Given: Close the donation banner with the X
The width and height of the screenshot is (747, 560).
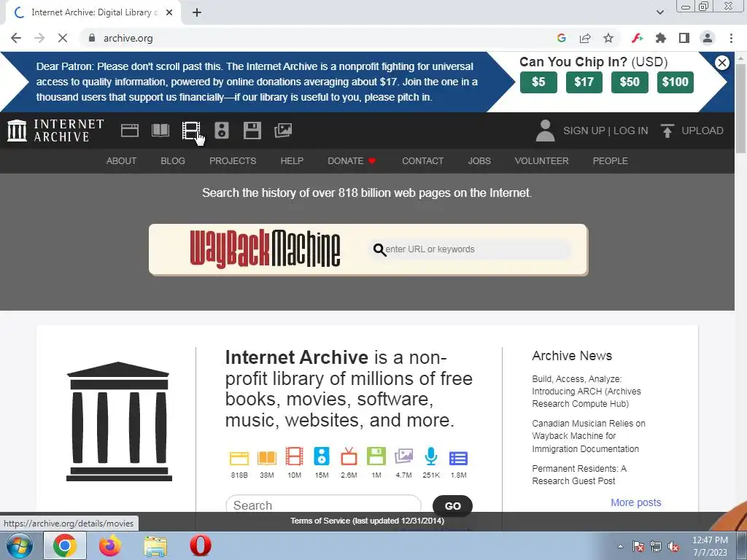Looking at the screenshot, I should pyautogui.click(x=721, y=63).
